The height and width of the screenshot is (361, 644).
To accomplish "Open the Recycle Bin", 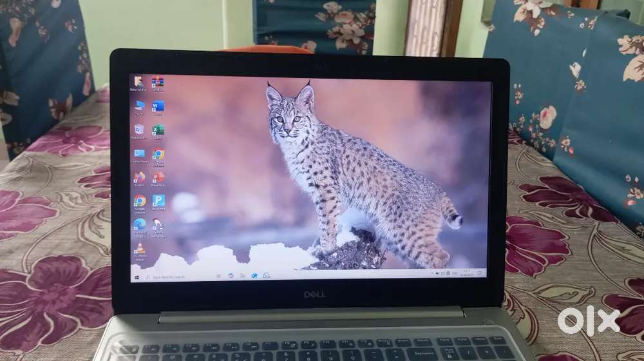I will coord(139,130).
